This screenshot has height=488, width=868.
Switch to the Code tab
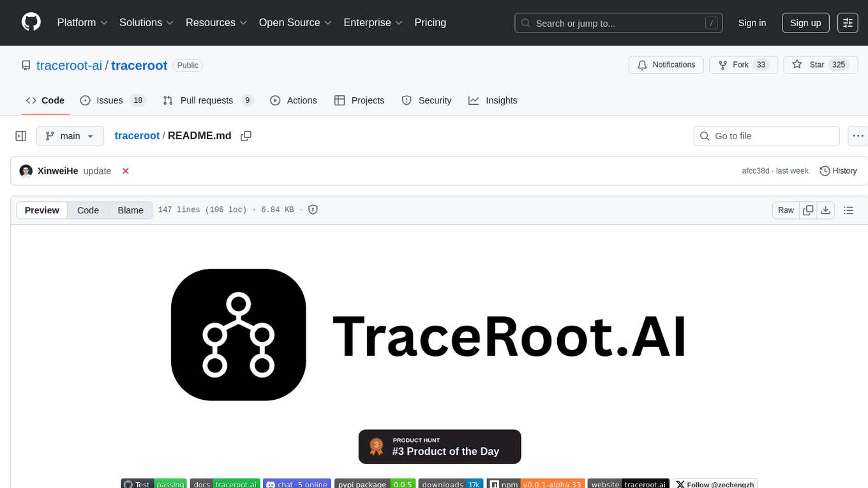45,100
